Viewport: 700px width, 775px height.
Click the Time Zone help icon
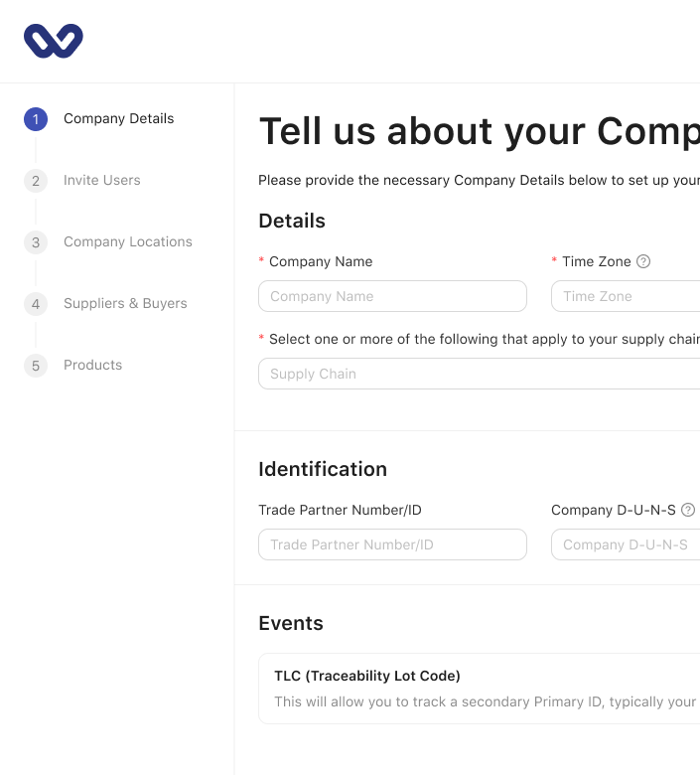point(643,261)
